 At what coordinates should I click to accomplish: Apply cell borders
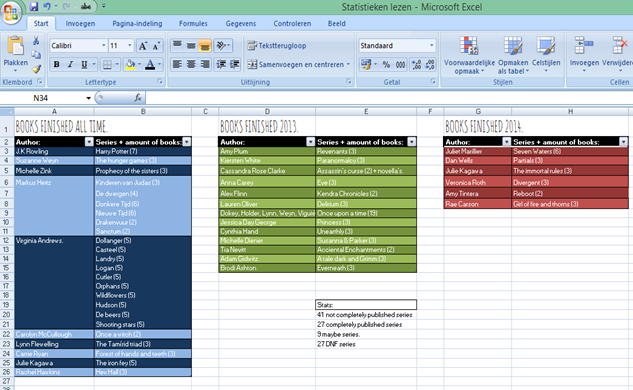pyautogui.click(x=107, y=65)
